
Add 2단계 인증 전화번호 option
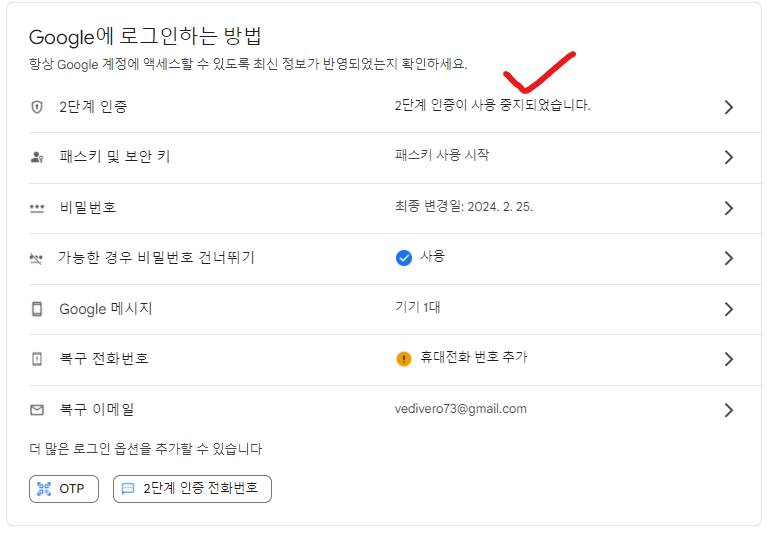click(x=192, y=489)
